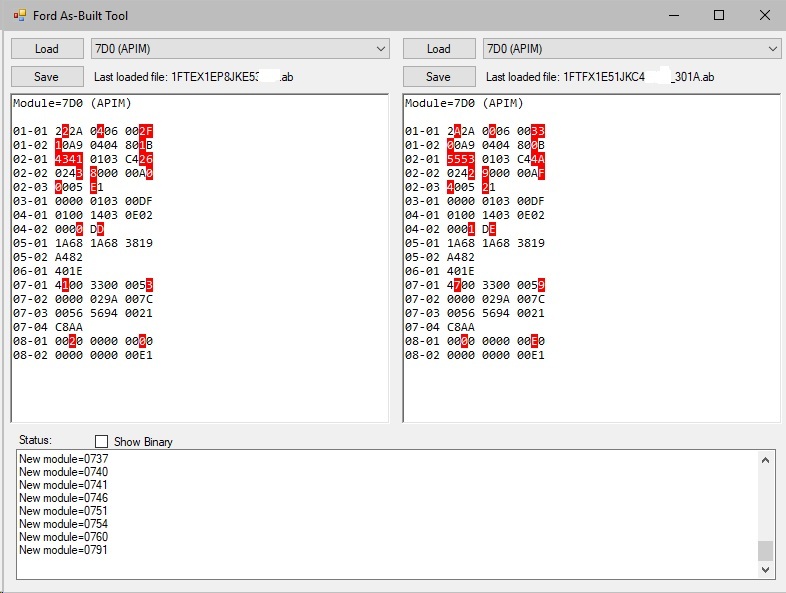Maximize the Ford As-Built Tool window
The image size is (786, 593).
(718, 16)
